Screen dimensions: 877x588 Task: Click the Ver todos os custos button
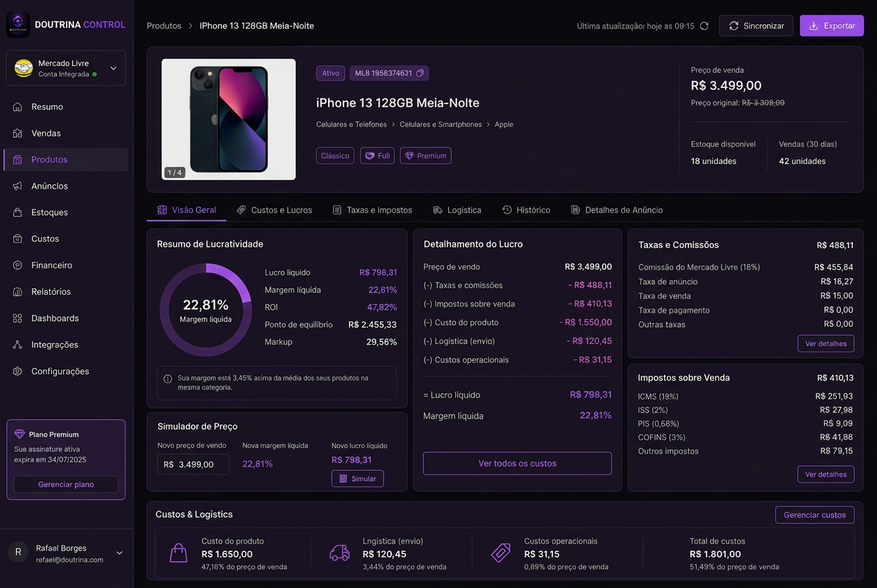pyautogui.click(x=517, y=463)
